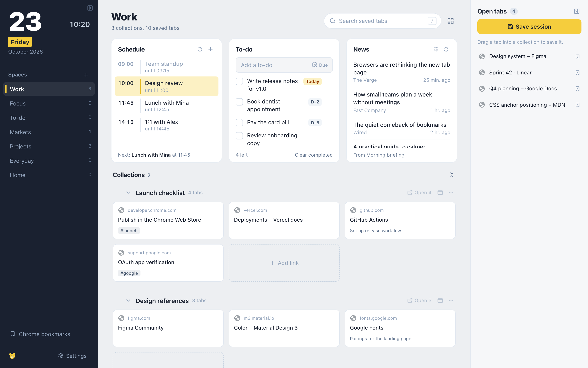Open Launch checklist more options menu
The image size is (588, 368).
click(x=451, y=193)
